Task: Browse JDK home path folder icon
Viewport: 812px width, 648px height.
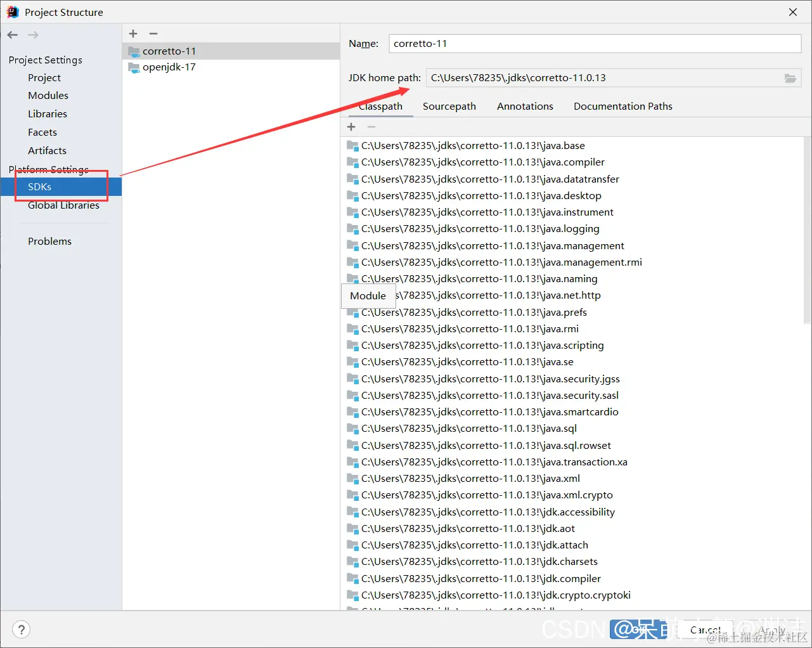Action: pos(790,78)
